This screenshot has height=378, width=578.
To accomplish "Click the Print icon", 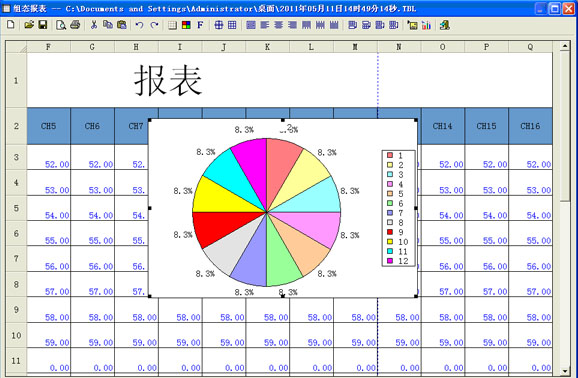I will pyautogui.click(x=75, y=25).
